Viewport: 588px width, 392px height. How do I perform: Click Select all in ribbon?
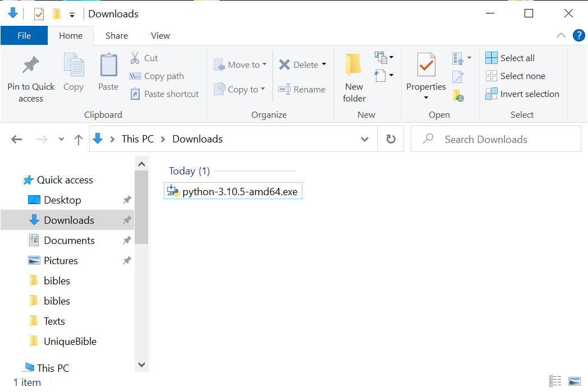pyautogui.click(x=510, y=58)
